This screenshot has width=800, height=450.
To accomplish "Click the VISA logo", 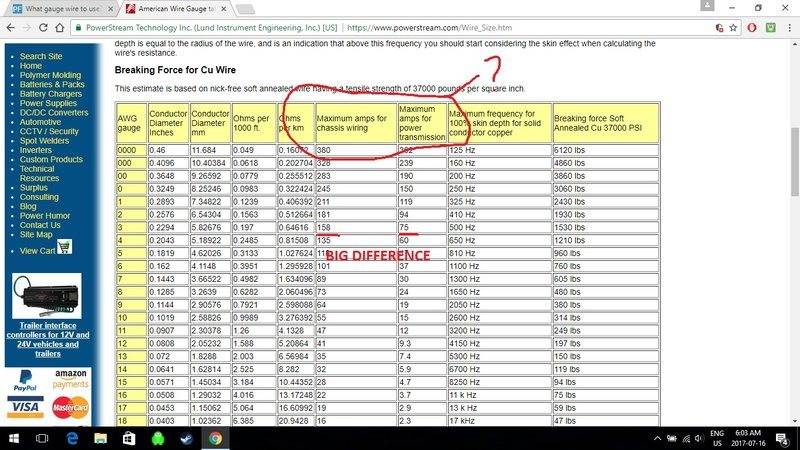I will pos(25,407).
